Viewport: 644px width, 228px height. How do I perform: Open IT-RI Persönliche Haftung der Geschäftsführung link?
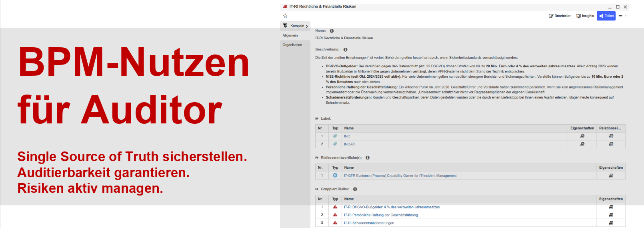pos(381,215)
